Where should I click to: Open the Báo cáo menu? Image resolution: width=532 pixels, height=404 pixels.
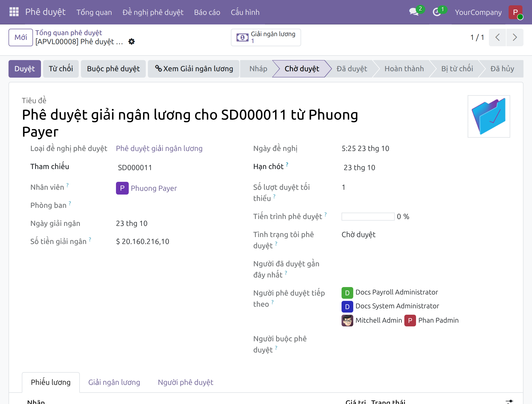(x=207, y=12)
